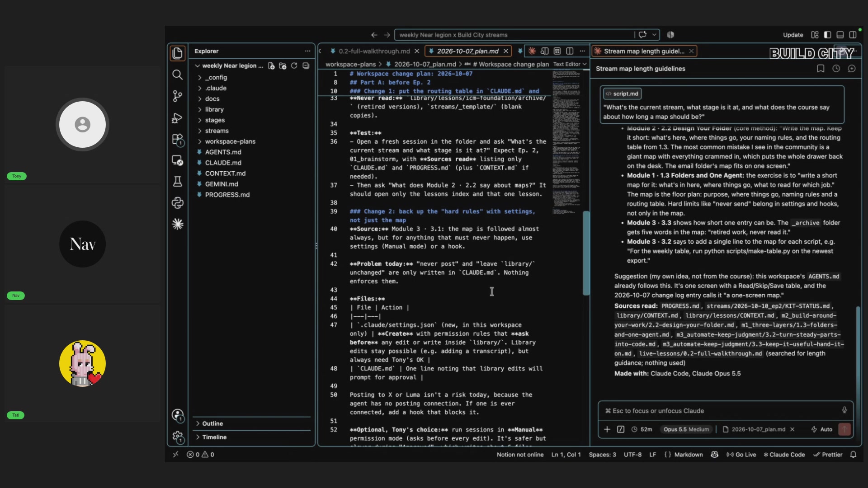The height and width of the screenshot is (488, 868).
Task: Toggle split editor icon in editor toolbar
Action: pyautogui.click(x=570, y=51)
